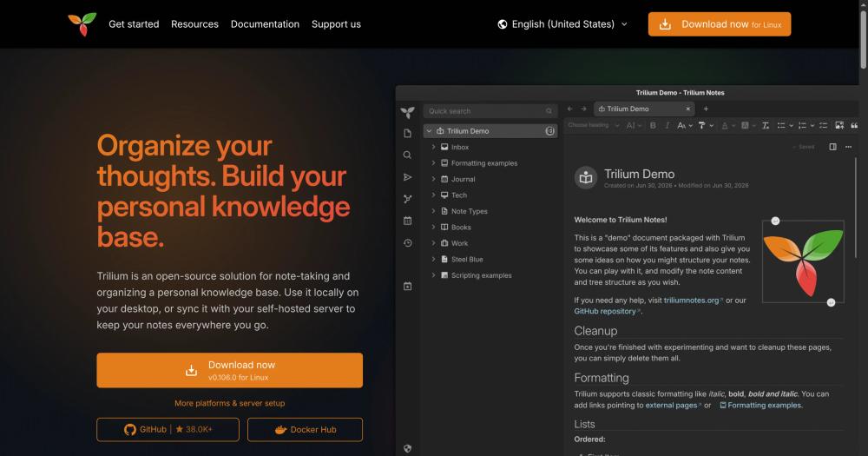Collapse the Trilium Demo root tree node

[429, 131]
